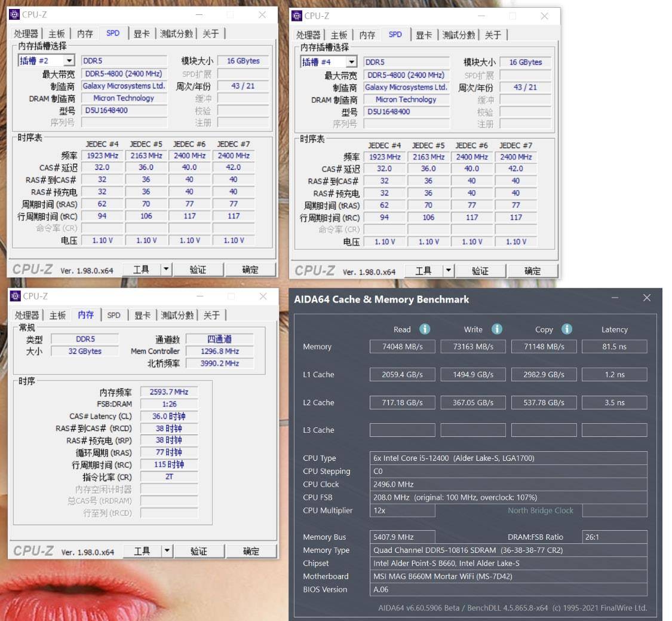Click 工具 button in top-right CPU-Z
The width and height of the screenshot is (672, 621).
pyautogui.click(x=424, y=271)
